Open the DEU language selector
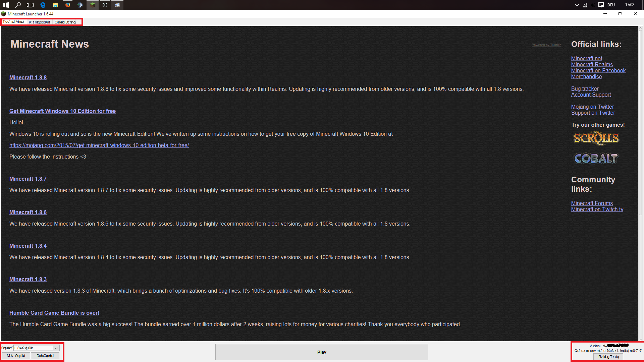Viewport: 644px width, 362px height. click(x=611, y=5)
